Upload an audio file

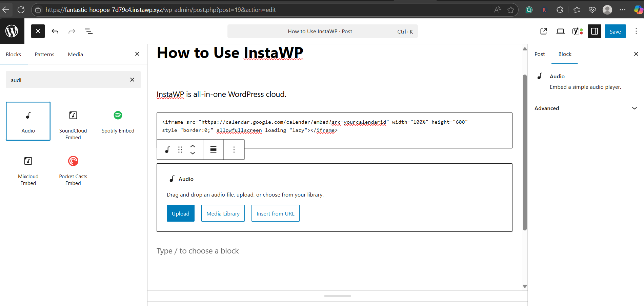(181, 213)
